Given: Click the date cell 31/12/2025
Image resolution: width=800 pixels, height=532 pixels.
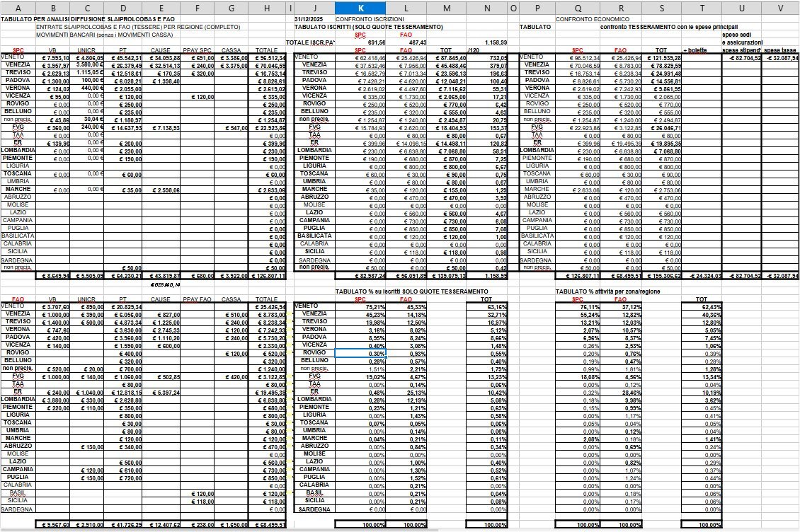Looking at the screenshot, I should [309, 18].
